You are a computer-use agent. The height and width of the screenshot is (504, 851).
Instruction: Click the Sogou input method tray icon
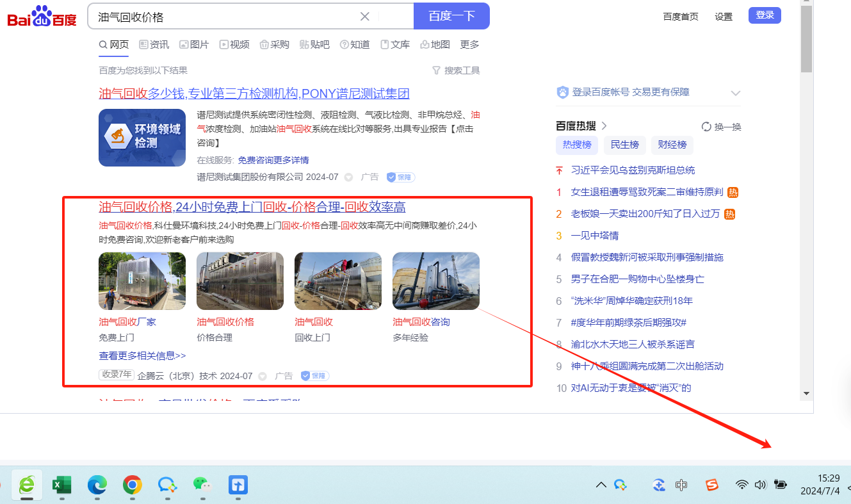(x=712, y=485)
